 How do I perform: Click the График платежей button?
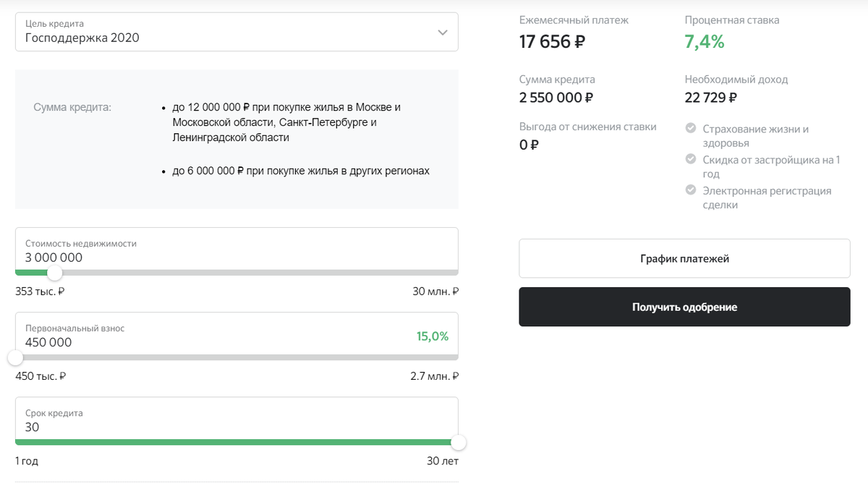coord(684,258)
